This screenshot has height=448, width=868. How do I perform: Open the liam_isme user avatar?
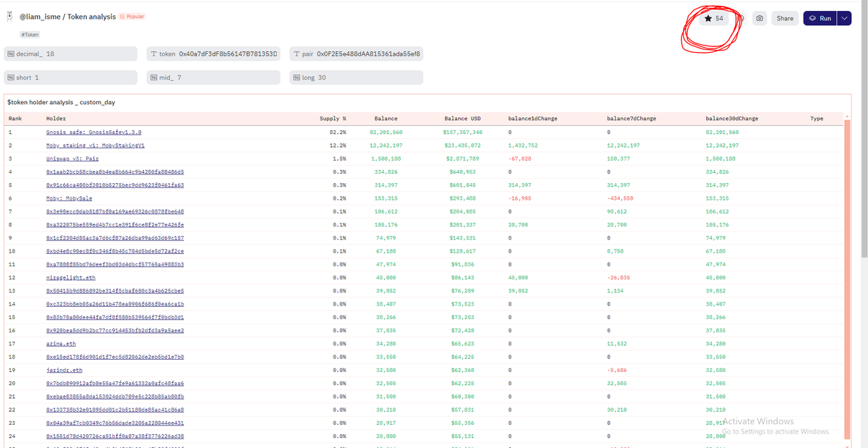click(x=9, y=16)
